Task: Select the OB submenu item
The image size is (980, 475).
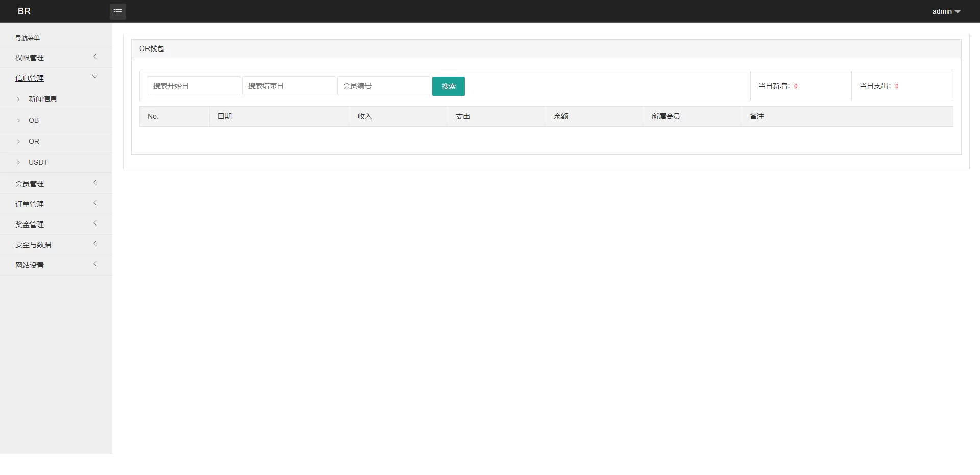Action: [34, 120]
